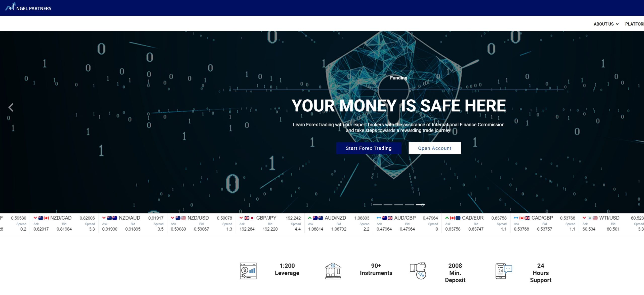This screenshot has width=644, height=295.
Task: Click the CAD/EUR flag pair icon
Action: [x=455, y=218]
